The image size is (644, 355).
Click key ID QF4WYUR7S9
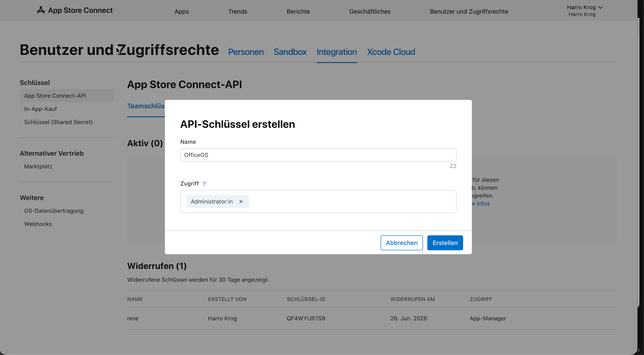[x=306, y=319]
